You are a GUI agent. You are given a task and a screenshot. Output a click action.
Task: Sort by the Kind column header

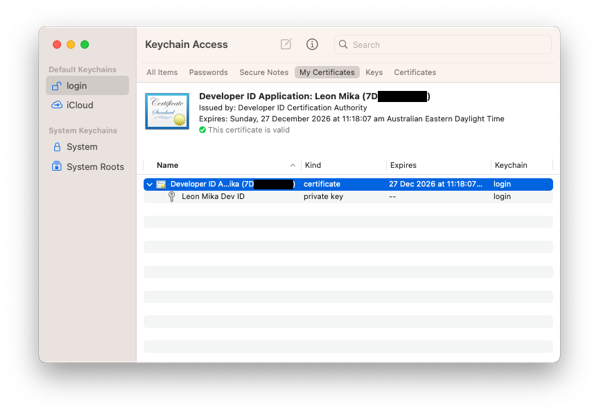312,165
